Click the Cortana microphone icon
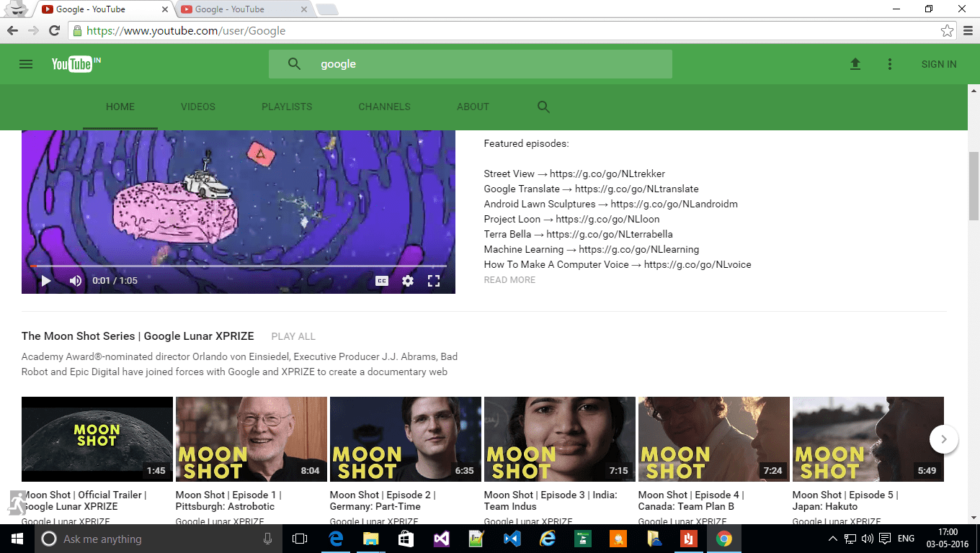The width and height of the screenshot is (980, 553). click(267, 539)
